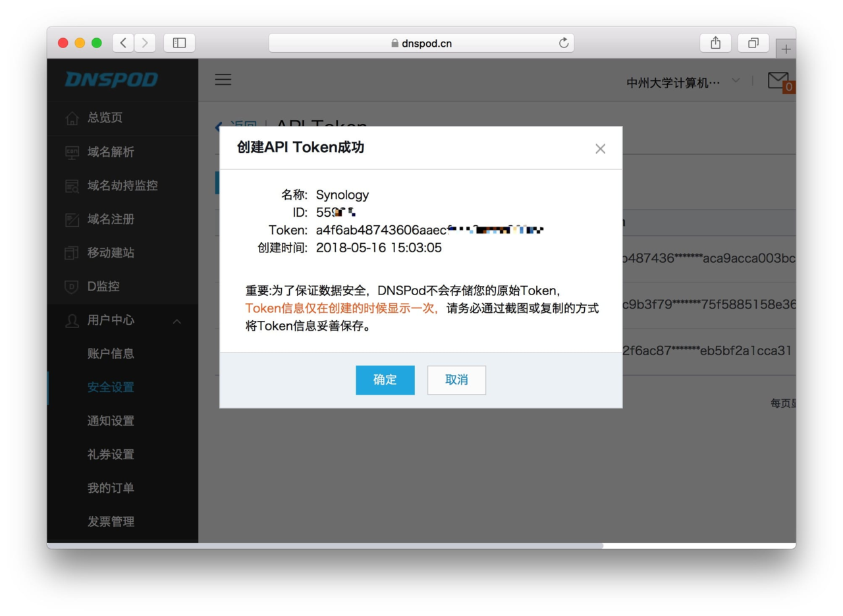Click the orange Token信息仅在创建的时候显示一次 text
The image size is (843, 616).
point(341,308)
